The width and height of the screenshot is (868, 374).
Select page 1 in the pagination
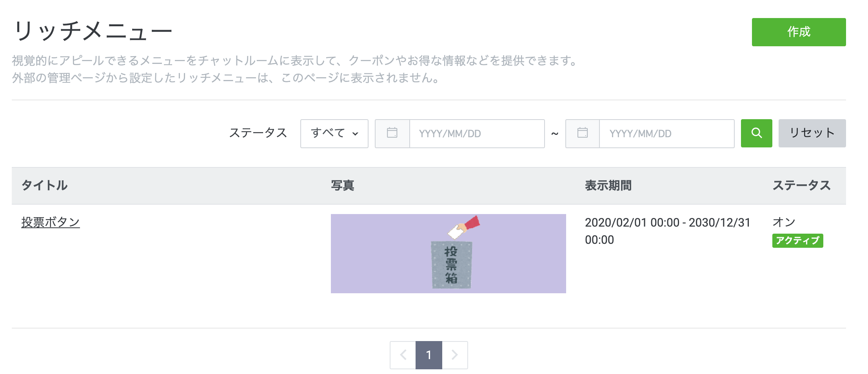tap(429, 355)
